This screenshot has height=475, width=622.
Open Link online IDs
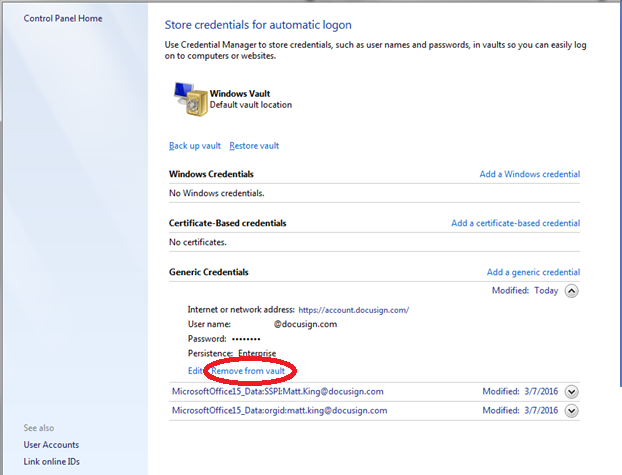pyautogui.click(x=52, y=460)
